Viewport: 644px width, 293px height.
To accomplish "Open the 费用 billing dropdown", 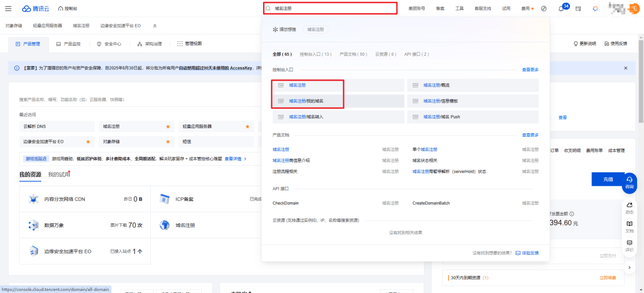I will (528, 9).
